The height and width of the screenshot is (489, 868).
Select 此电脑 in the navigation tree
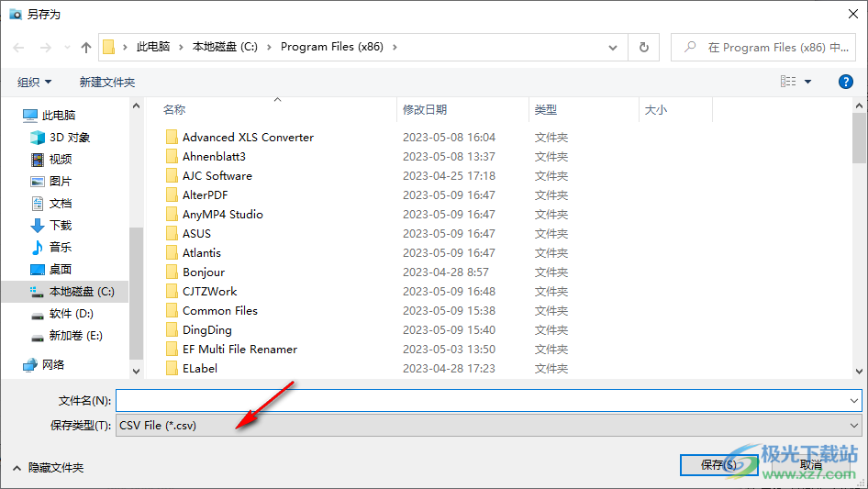pyautogui.click(x=50, y=116)
